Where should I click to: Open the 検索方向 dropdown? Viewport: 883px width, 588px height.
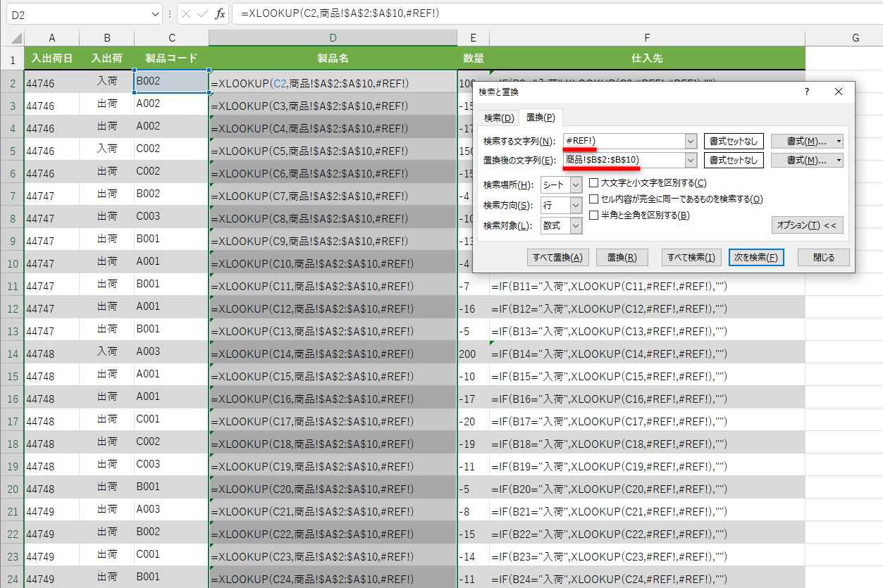coord(576,205)
